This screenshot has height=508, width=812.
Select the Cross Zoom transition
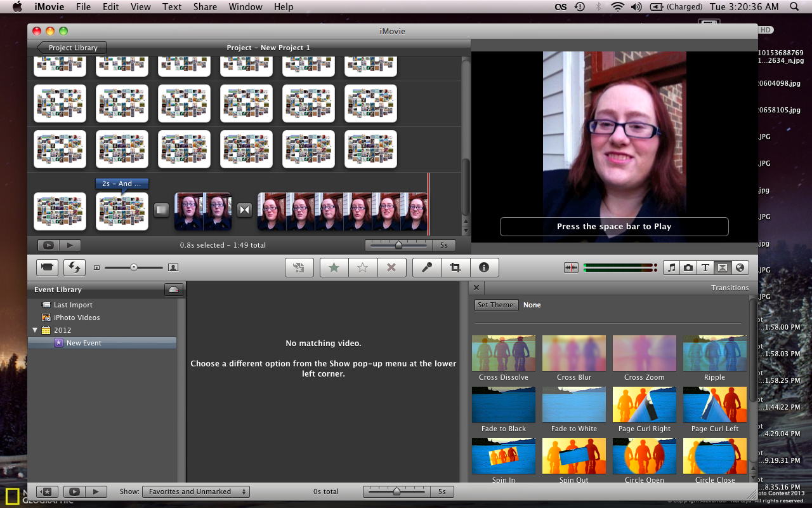(645, 359)
